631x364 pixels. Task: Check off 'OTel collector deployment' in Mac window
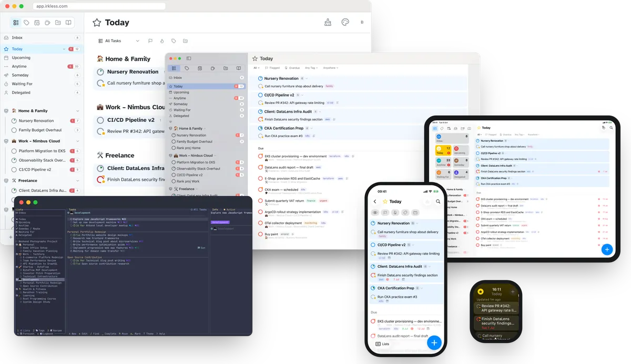click(260, 223)
